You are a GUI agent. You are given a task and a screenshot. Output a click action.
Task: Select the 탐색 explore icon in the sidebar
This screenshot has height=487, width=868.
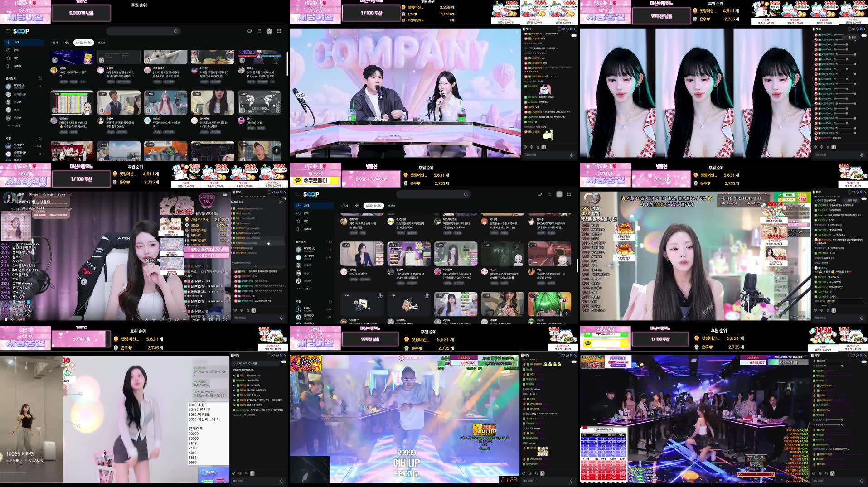(15, 50)
